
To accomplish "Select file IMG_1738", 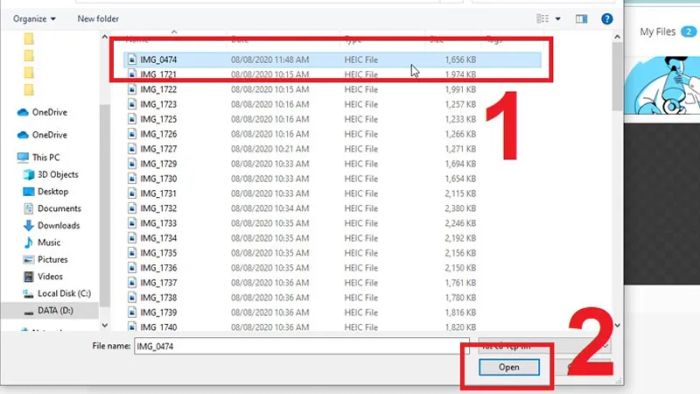I will [x=332, y=298].
